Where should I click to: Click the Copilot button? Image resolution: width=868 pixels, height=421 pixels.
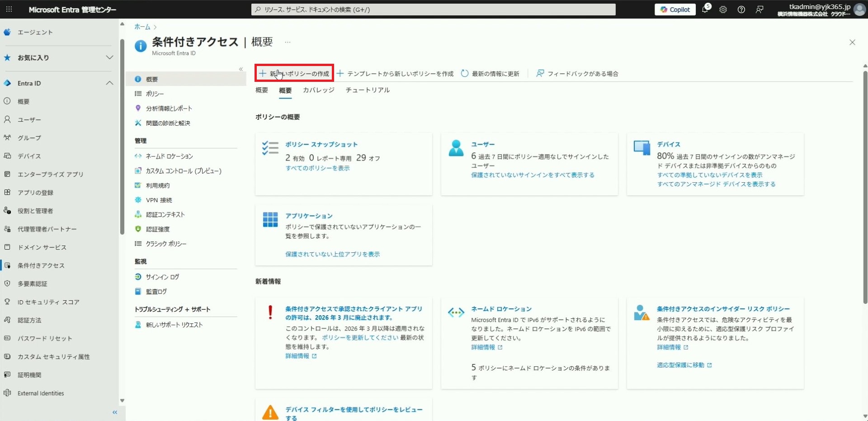pos(675,9)
